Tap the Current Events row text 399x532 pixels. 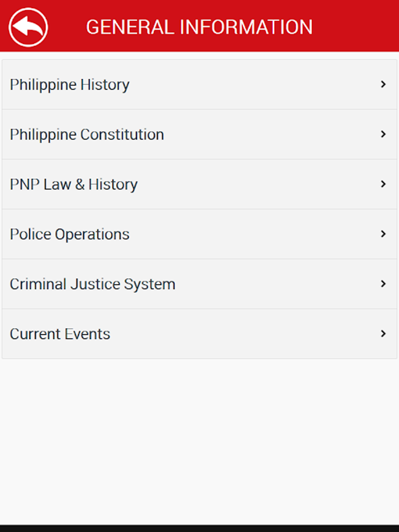(60, 334)
